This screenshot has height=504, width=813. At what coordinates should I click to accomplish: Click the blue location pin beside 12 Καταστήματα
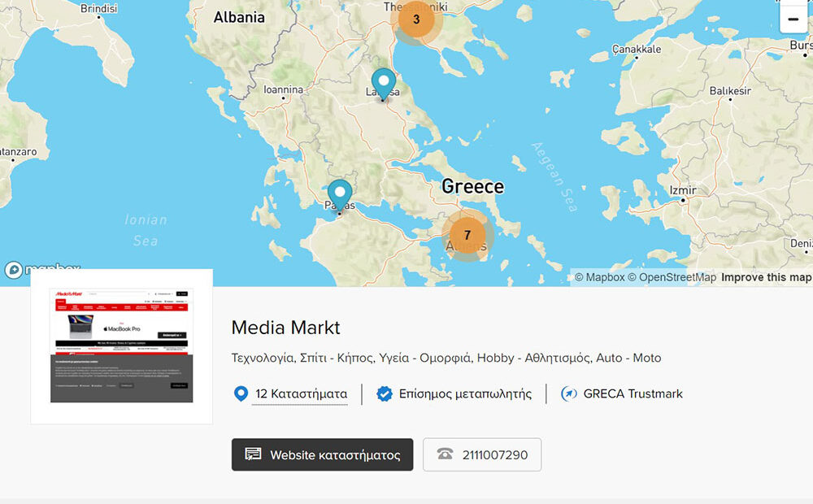click(x=241, y=394)
